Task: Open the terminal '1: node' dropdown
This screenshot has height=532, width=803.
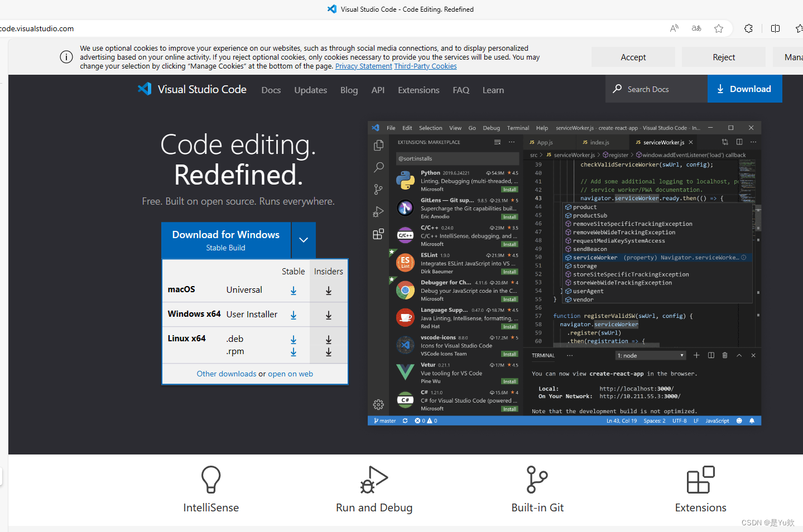Action: point(650,355)
